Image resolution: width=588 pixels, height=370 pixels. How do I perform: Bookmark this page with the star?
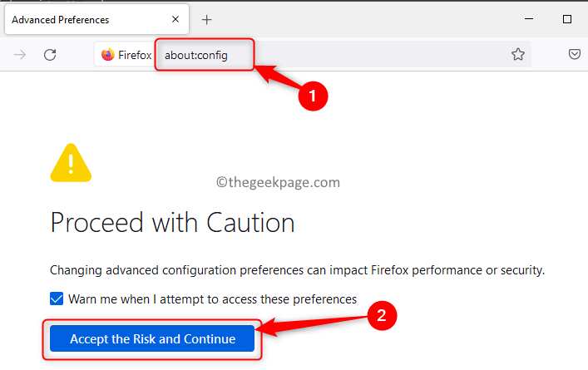click(x=518, y=55)
